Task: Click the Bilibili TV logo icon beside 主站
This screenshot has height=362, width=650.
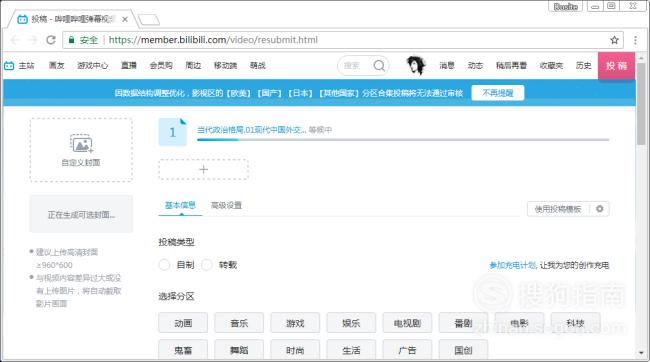Action: point(9,66)
